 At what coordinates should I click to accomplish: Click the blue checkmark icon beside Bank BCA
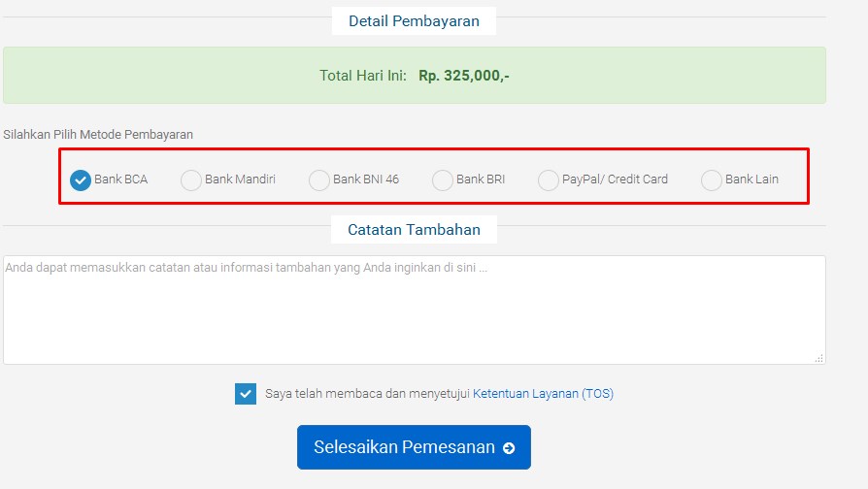pos(81,180)
